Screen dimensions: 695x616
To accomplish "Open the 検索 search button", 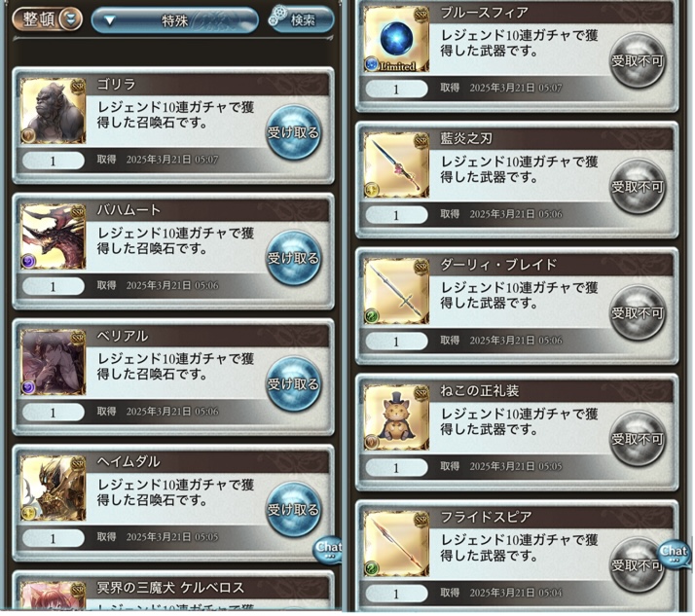I will click(x=302, y=19).
